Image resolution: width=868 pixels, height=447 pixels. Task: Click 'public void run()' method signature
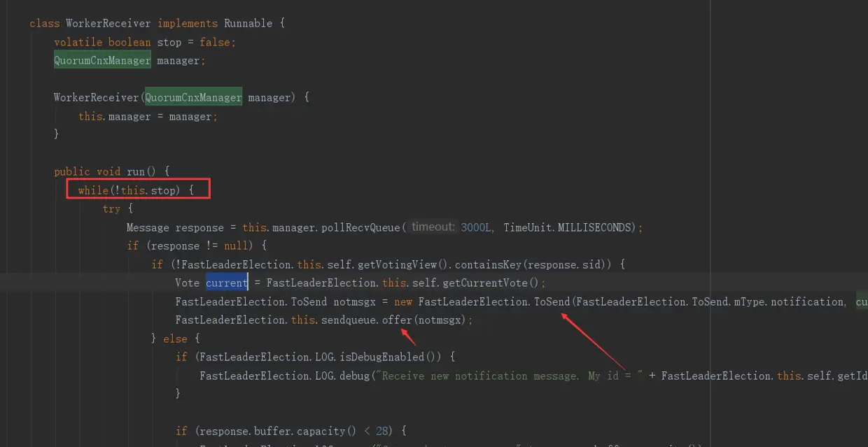107,171
